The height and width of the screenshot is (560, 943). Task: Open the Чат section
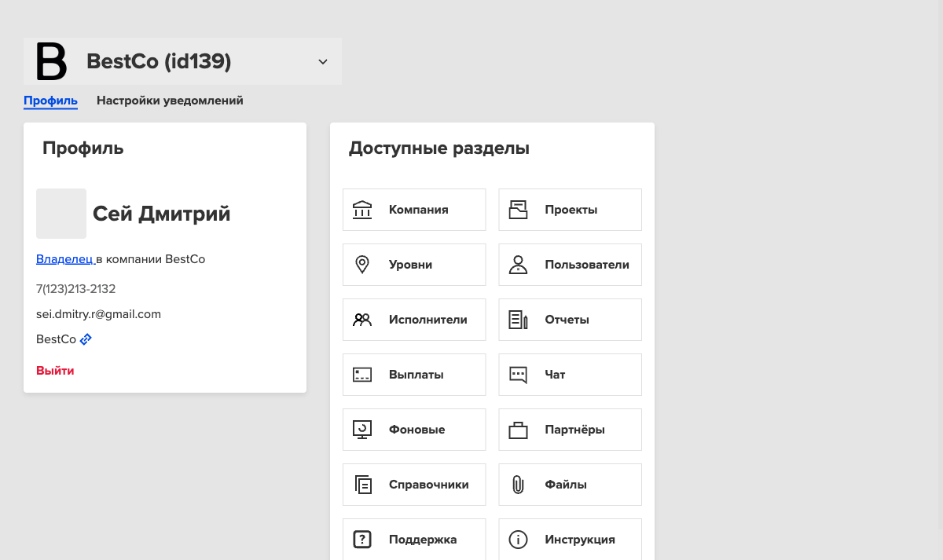point(570,375)
